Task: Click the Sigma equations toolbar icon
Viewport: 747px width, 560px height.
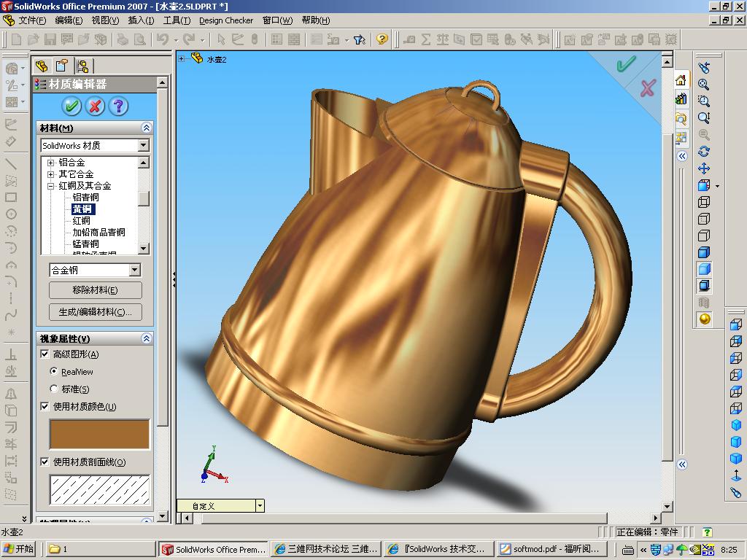Action: [426, 39]
